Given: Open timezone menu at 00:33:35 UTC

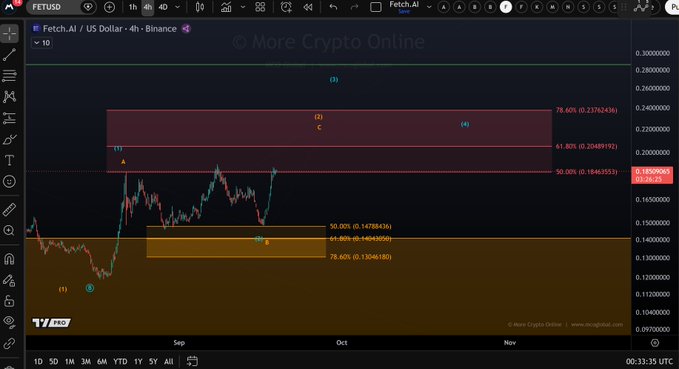Looking at the screenshot, I should pos(649,361).
